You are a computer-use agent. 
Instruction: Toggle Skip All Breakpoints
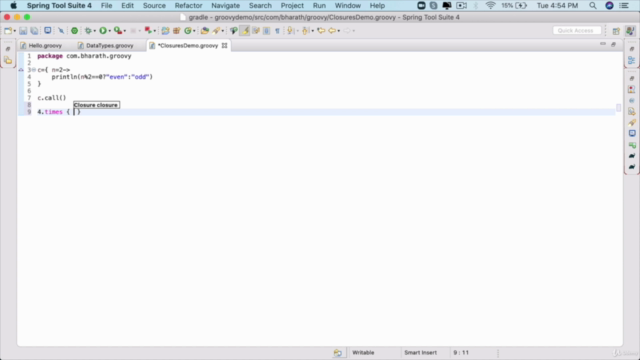point(61,31)
